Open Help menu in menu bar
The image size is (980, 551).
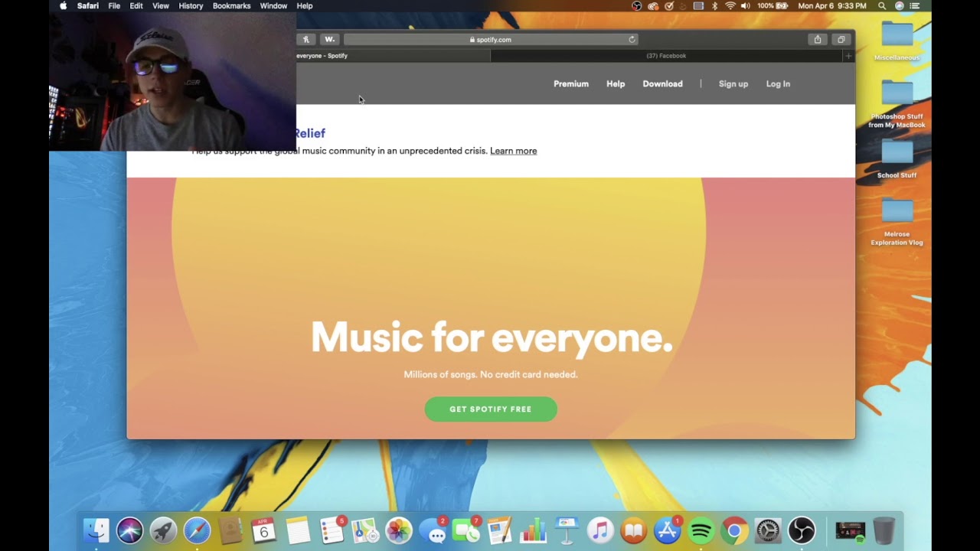pos(305,5)
